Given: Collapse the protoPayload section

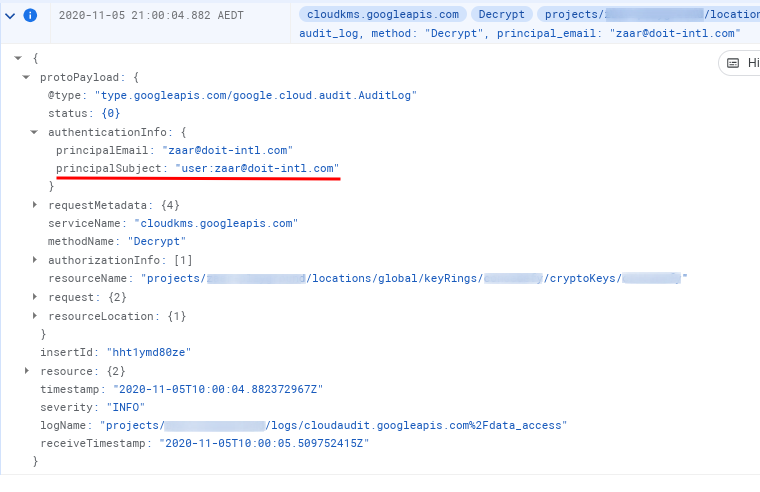Looking at the screenshot, I should click(26, 77).
